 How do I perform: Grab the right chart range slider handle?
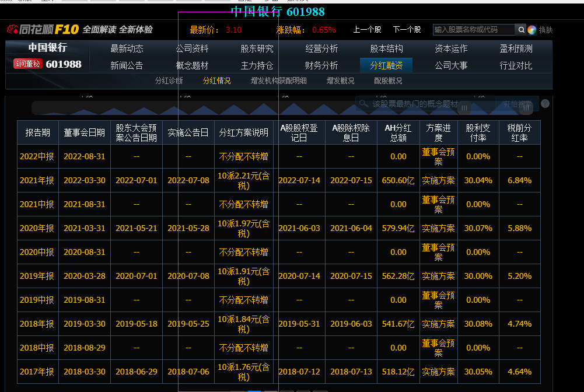(526, 108)
